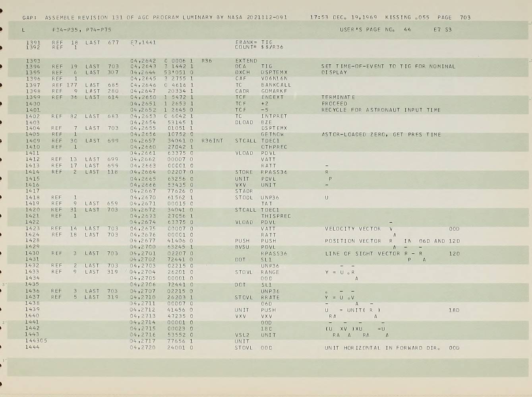
Task: Click the 'KISSING .055' header text
Action: tap(407, 17)
